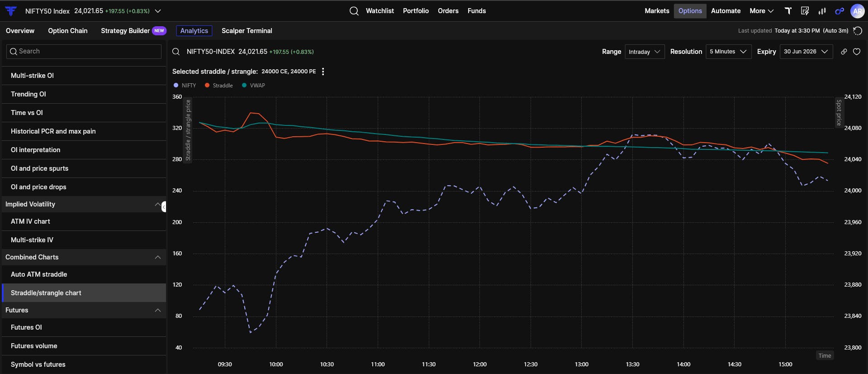This screenshot has height=374, width=868.
Task: Toggle the Straddle series in chart legend
Action: pos(219,85)
